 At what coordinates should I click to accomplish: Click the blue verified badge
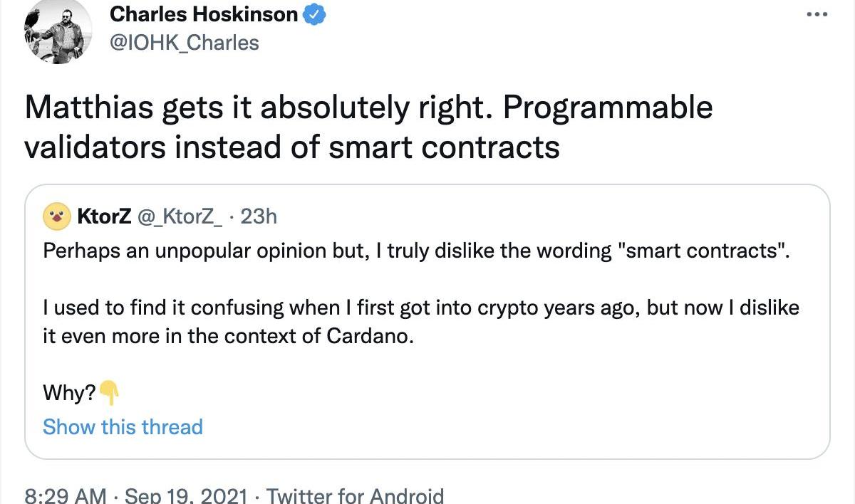pos(314,14)
